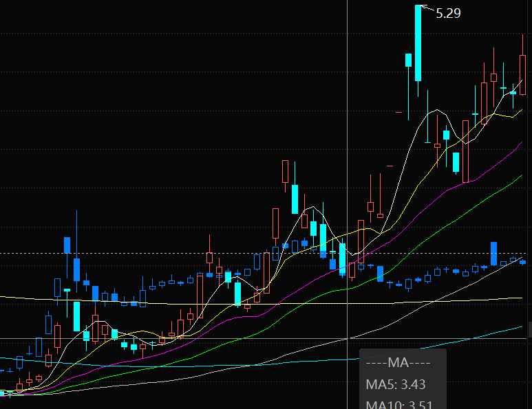This screenshot has width=532, height=409.
Task: Select the tallest cyan candlestick at the peak
Action: click(418, 43)
